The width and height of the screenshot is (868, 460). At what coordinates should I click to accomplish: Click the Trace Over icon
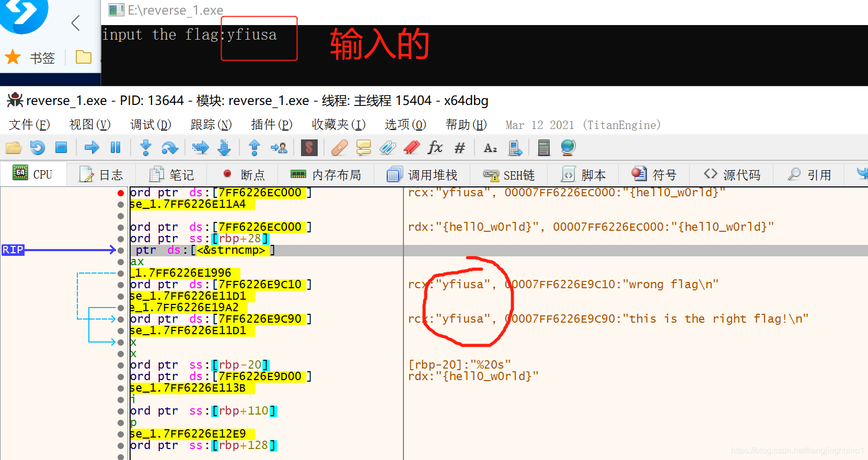(224, 148)
